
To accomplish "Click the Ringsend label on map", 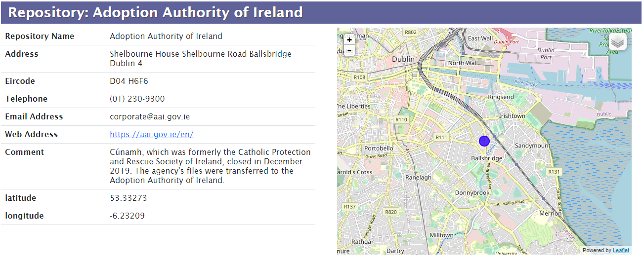I will (x=501, y=97).
